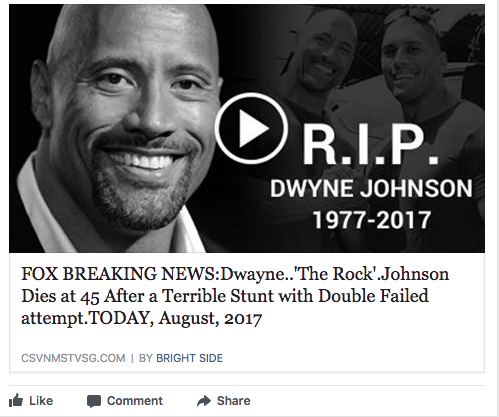The height and width of the screenshot is (417, 499).
Task: Open the BRIGHT SIDE author page
Action: point(189,358)
